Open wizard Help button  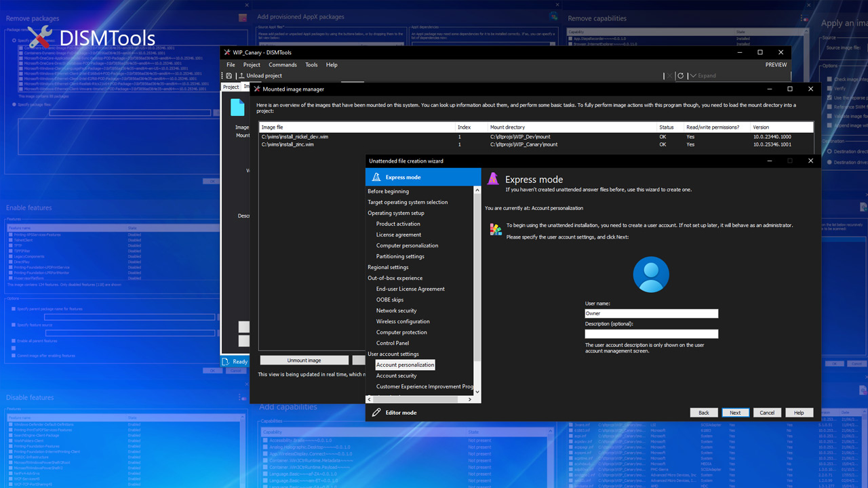799,412
